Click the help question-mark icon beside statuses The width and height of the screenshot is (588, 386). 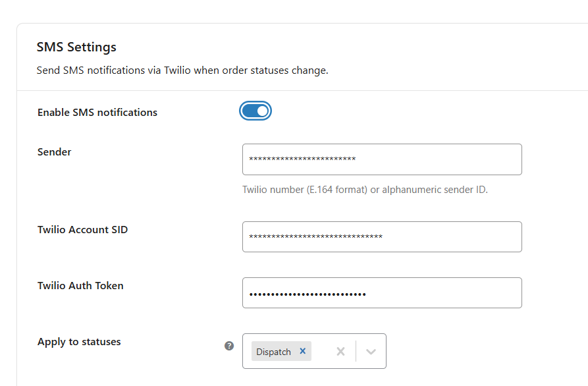click(x=229, y=345)
